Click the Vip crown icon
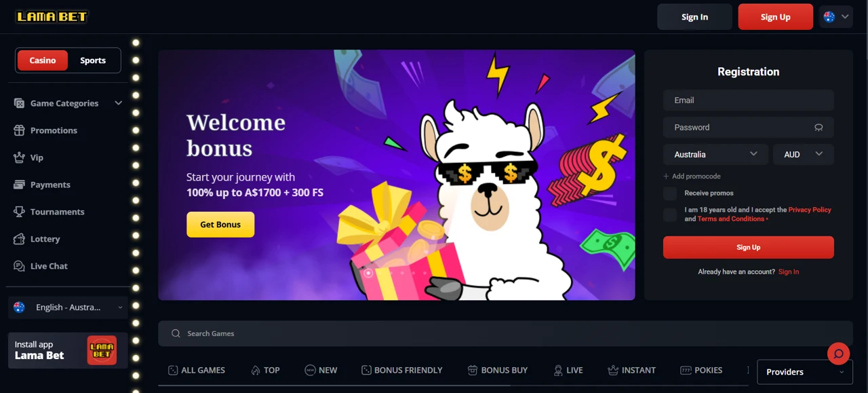868x393 pixels. (19, 157)
